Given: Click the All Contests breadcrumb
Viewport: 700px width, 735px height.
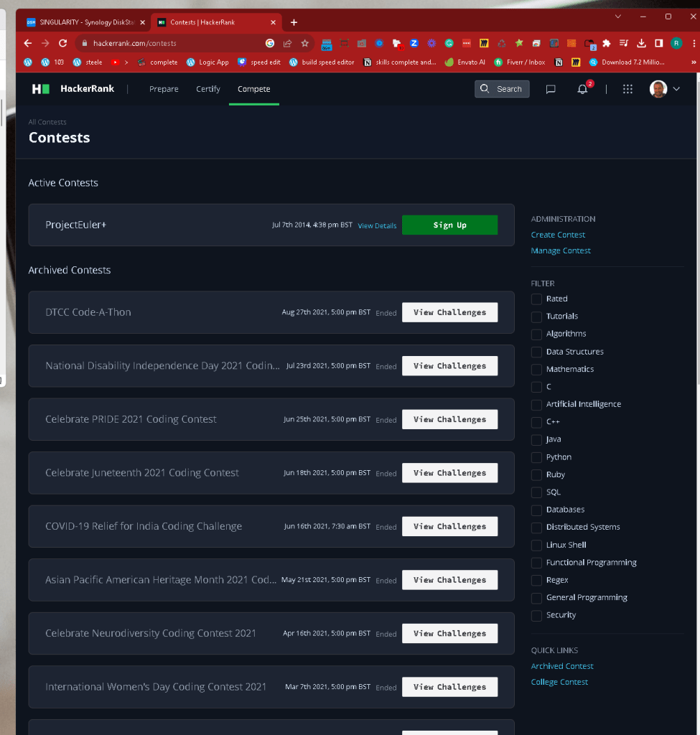Looking at the screenshot, I should tap(47, 122).
